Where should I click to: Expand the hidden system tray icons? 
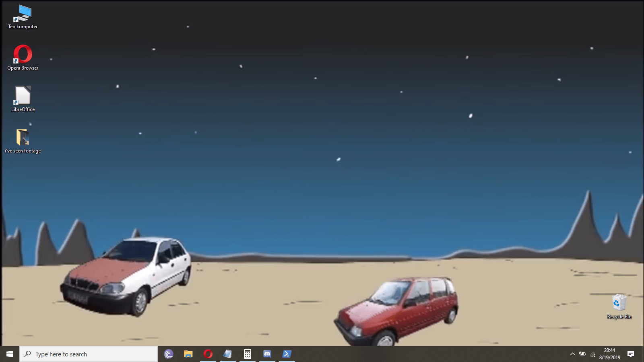pyautogui.click(x=572, y=354)
